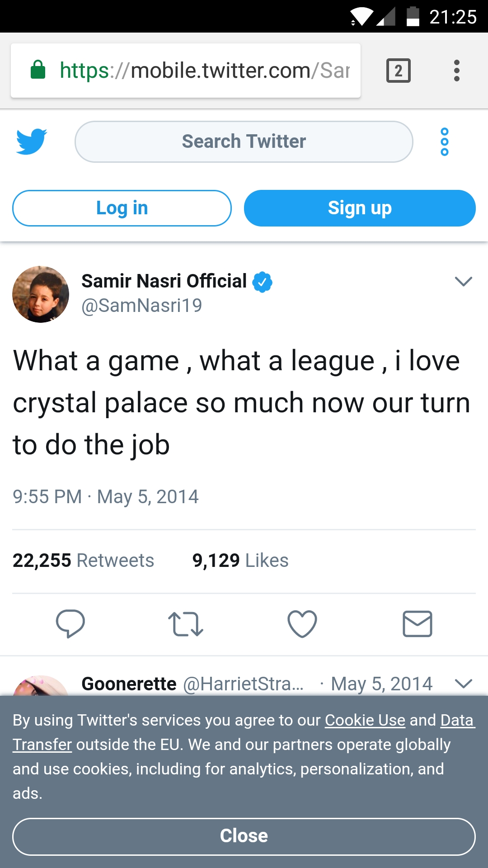Like the tweet with heart icon
The image size is (488, 868).
pyautogui.click(x=302, y=624)
